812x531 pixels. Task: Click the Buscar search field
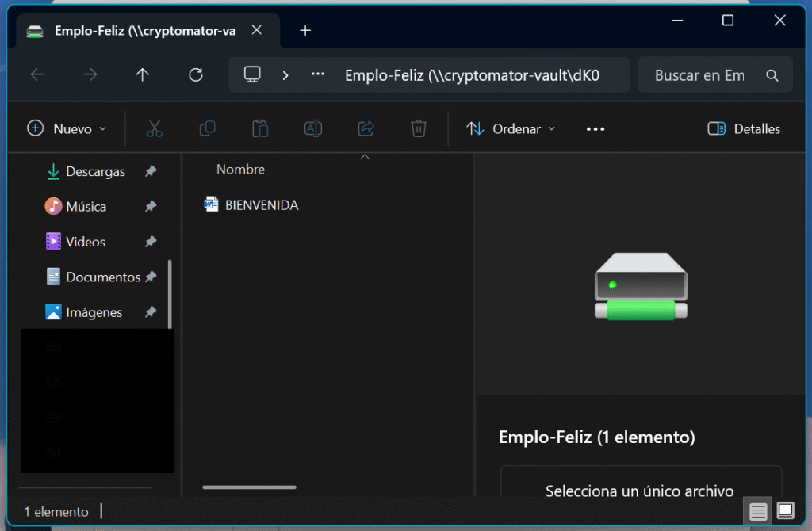pyautogui.click(x=700, y=75)
